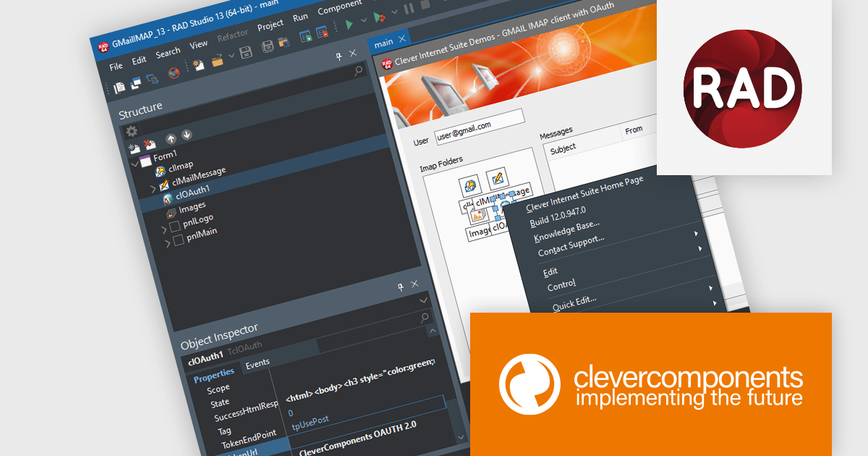
Task: Open the Structure panel gear settings icon
Action: [129, 130]
